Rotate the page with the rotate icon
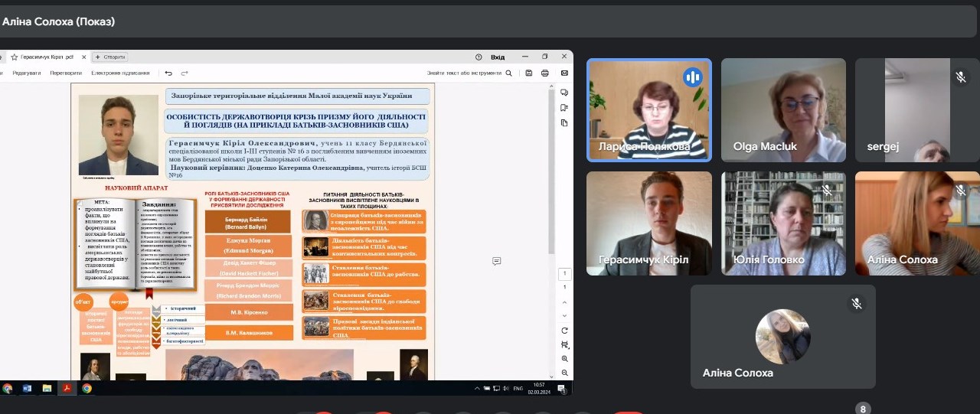This screenshot has width=980, height=414. click(x=564, y=331)
